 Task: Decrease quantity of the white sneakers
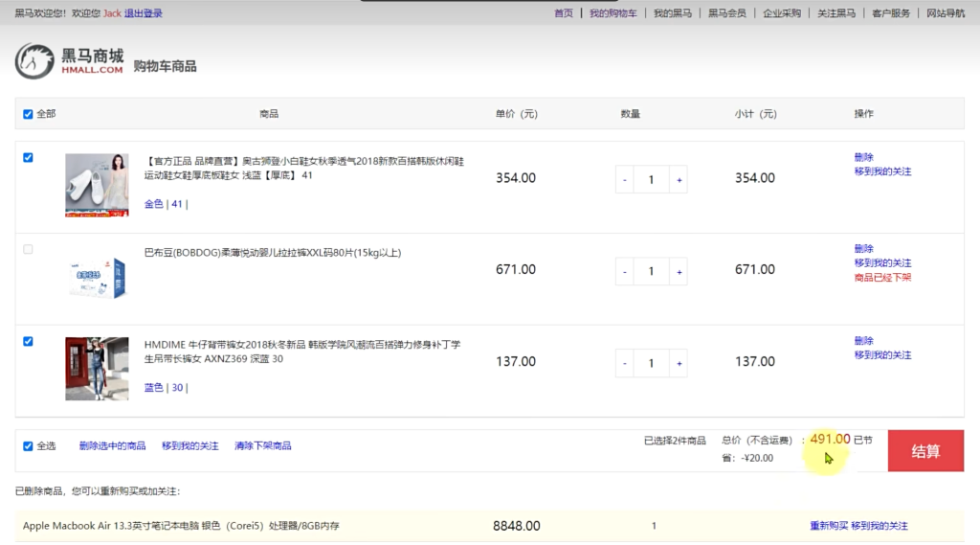625,179
